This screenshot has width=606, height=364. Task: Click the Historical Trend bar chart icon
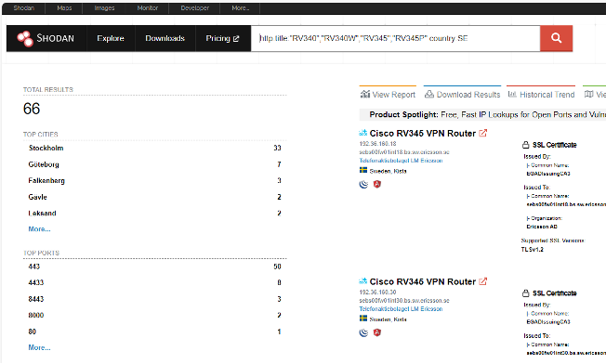512,94
